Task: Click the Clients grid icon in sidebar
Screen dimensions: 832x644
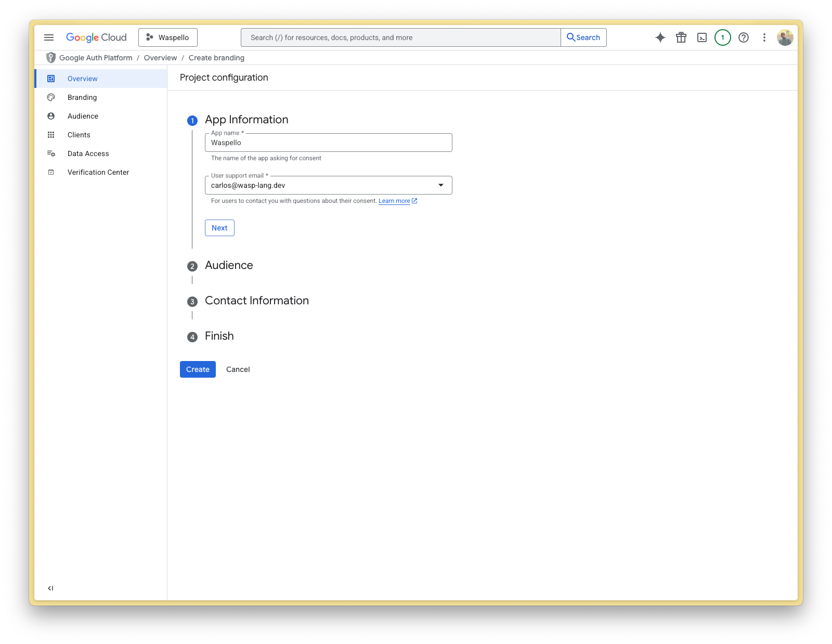Action: tap(51, 135)
